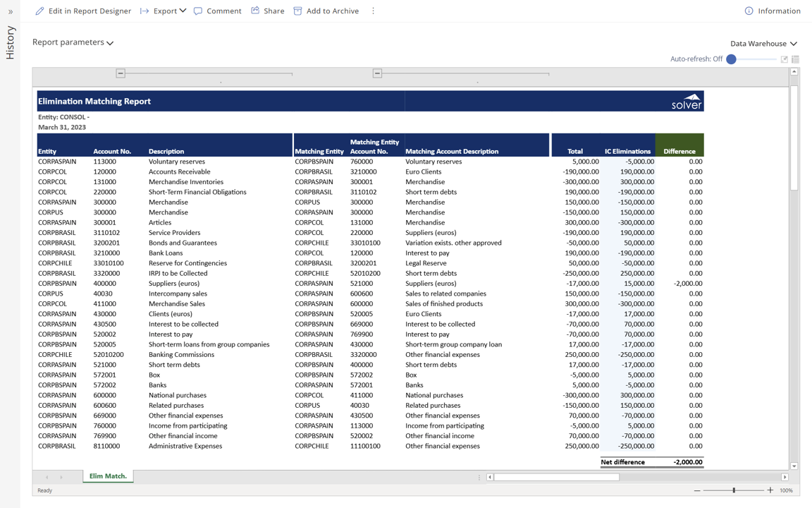Viewport: 812px width, 508px height.
Task: Collapse the second column group minus button
Action: tap(377, 73)
